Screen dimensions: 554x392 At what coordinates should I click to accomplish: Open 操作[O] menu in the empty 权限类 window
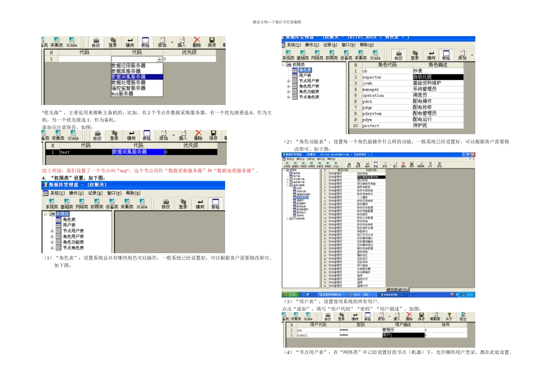click(76, 193)
